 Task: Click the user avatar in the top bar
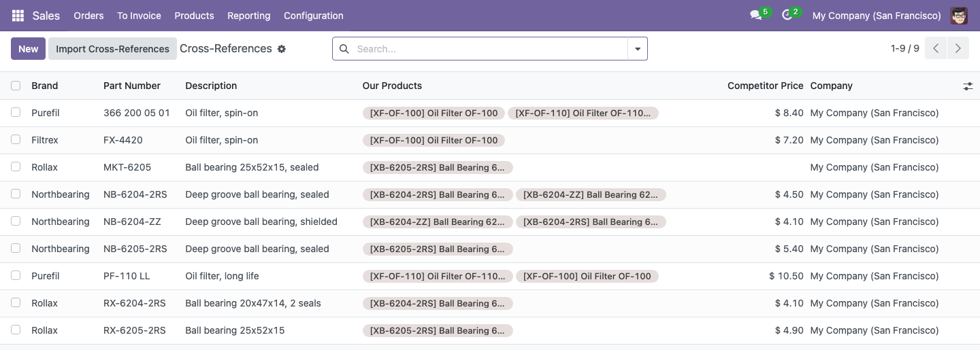click(959, 16)
